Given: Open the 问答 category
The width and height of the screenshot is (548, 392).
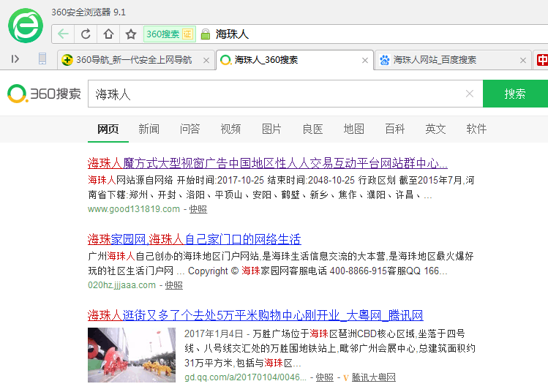Looking at the screenshot, I should (x=189, y=129).
